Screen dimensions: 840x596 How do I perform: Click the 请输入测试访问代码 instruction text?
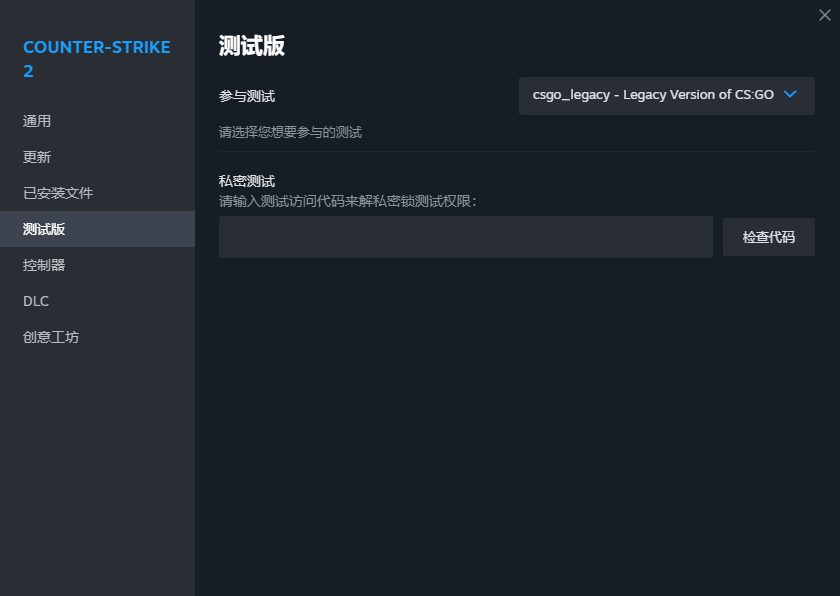pos(348,201)
